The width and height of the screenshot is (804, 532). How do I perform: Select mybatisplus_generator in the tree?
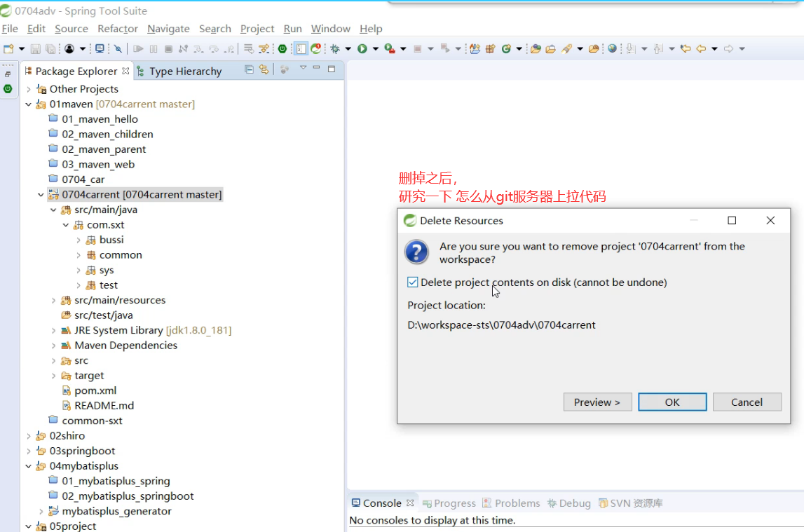click(x=116, y=512)
